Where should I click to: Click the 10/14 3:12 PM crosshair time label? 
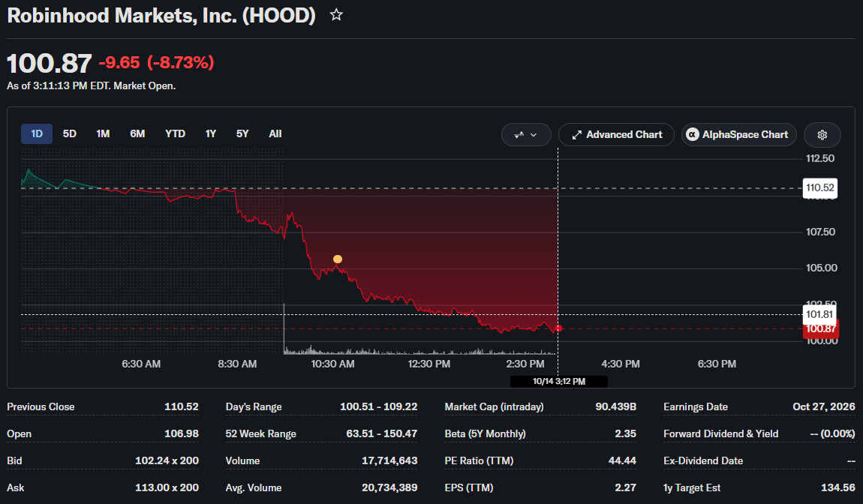tap(558, 381)
